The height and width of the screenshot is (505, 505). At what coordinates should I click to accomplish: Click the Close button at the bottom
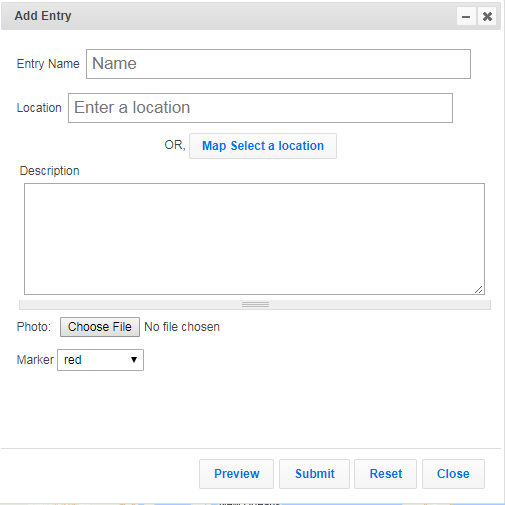453,474
